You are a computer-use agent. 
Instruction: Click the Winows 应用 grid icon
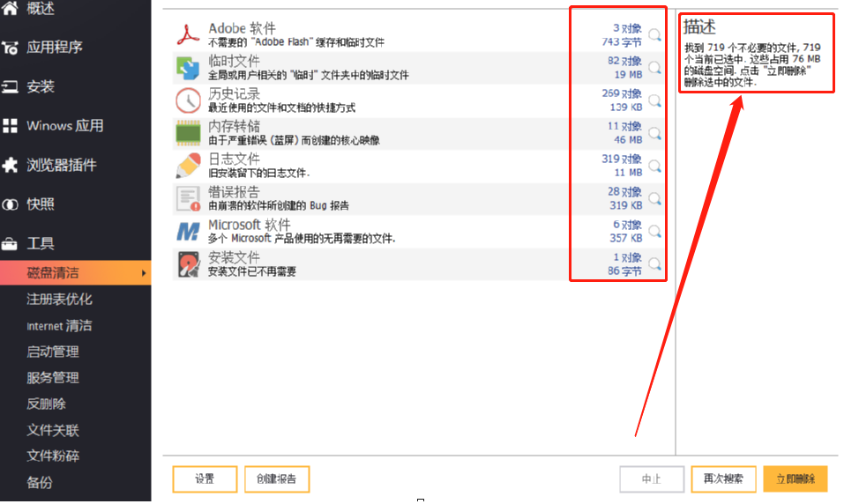pyautogui.click(x=10, y=126)
